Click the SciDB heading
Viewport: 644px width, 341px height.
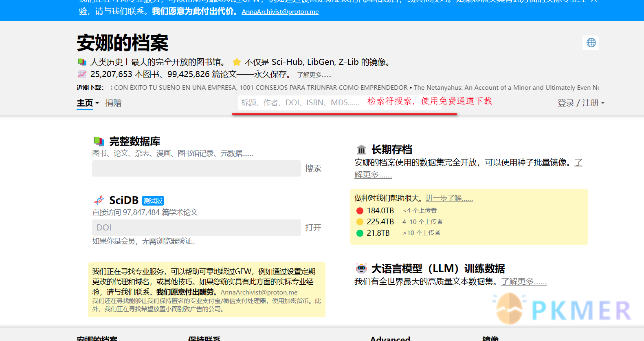[x=124, y=200]
